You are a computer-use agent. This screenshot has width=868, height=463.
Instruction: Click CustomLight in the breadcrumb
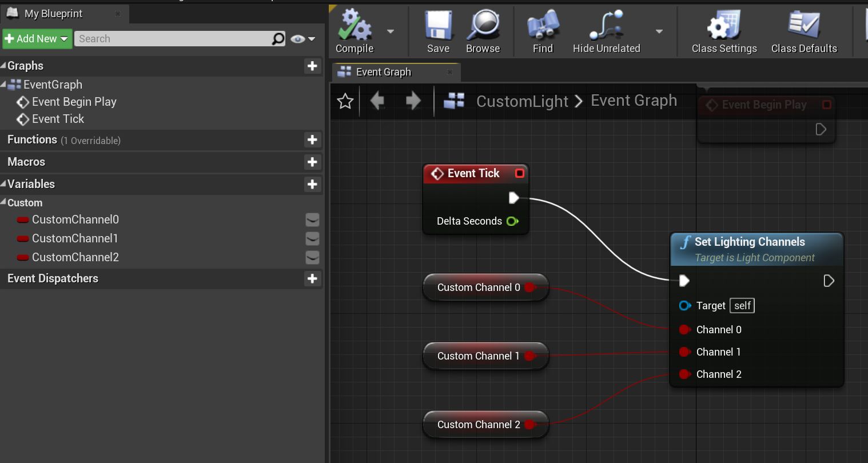pos(522,102)
